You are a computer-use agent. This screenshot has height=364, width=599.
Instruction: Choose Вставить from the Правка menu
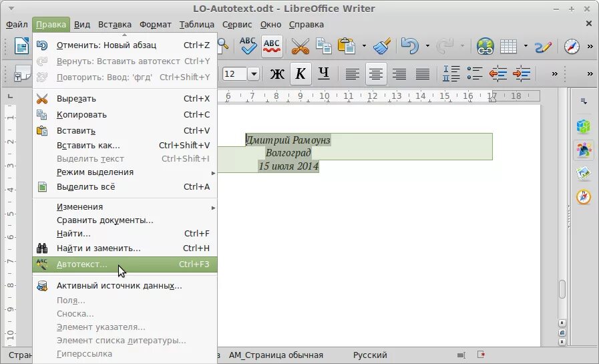click(x=125, y=131)
